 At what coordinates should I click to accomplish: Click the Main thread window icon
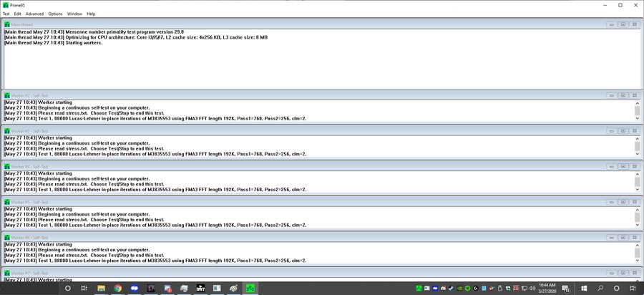[7, 24]
